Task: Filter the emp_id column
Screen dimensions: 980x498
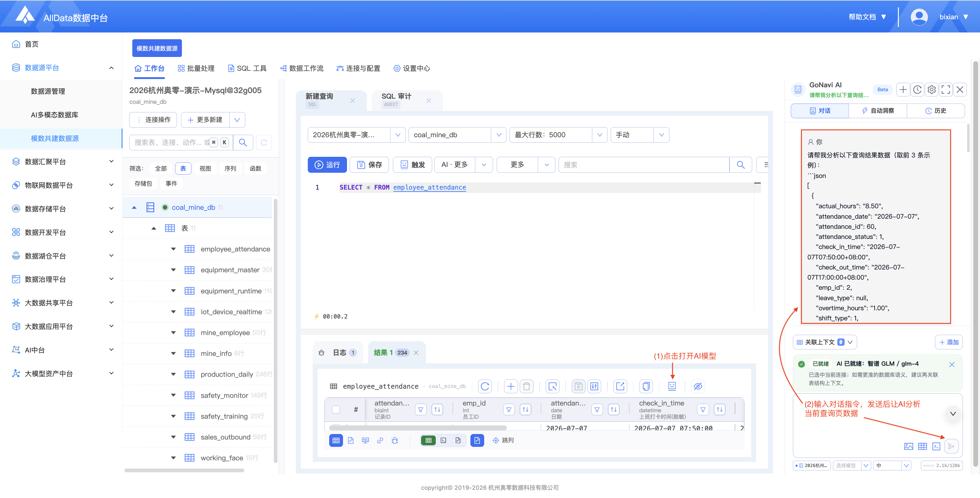Action: pyautogui.click(x=509, y=409)
